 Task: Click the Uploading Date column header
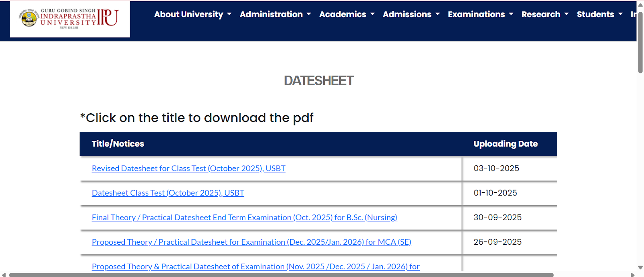tap(505, 144)
